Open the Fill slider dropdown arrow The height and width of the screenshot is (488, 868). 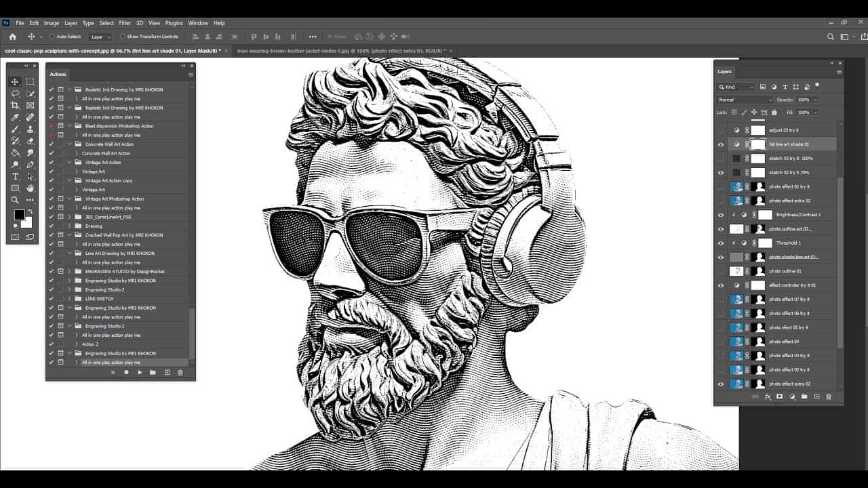815,113
